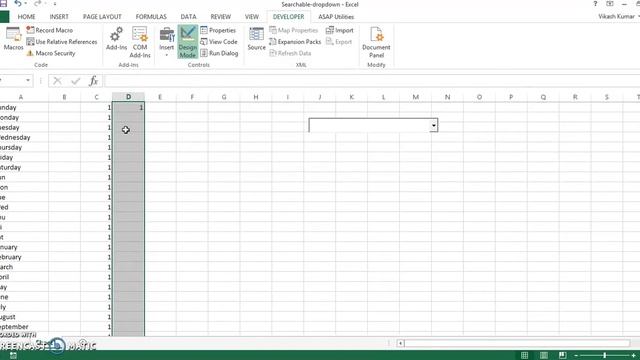Toggle Design Mode off
The width and height of the screenshot is (640, 360).
tap(188, 42)
